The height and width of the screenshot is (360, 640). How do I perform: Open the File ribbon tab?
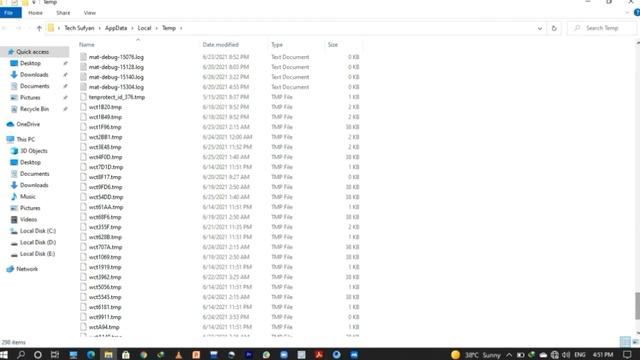click(9, 13)
